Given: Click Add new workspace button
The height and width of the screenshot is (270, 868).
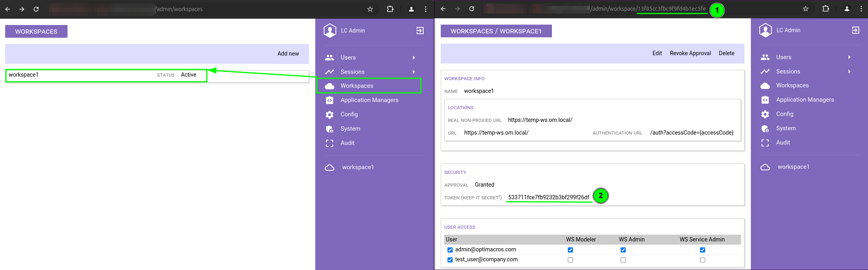Looking at the screenshot, I should (288, 54).
